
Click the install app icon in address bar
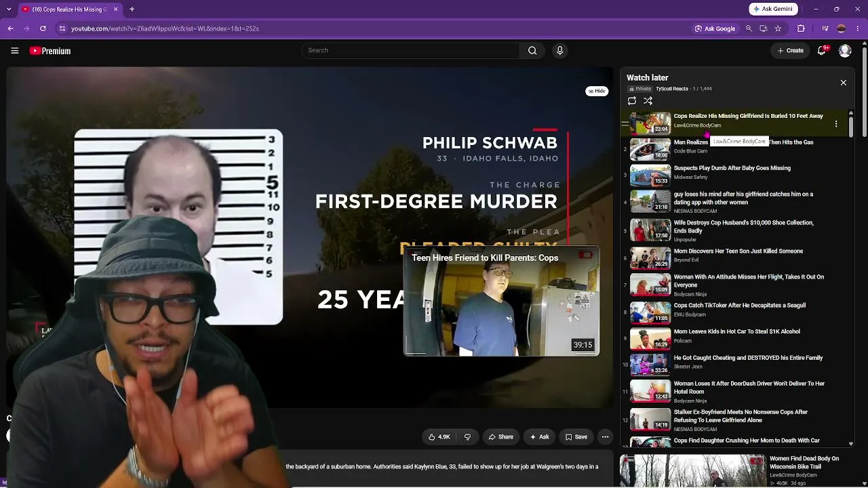click(x=764, y=28)
